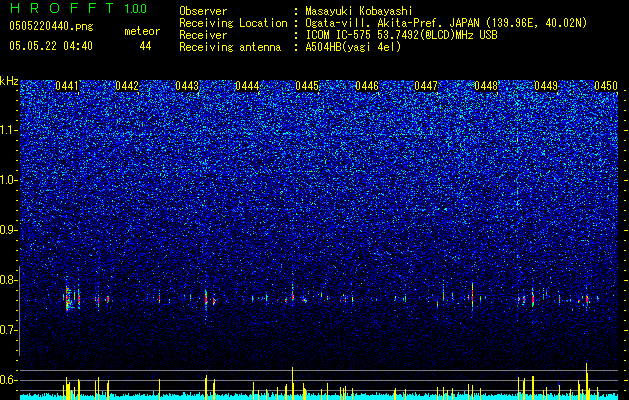Viewport: 629px width, 400px height.
Task: Click the meteor count value 44
Action: point(145,46)
